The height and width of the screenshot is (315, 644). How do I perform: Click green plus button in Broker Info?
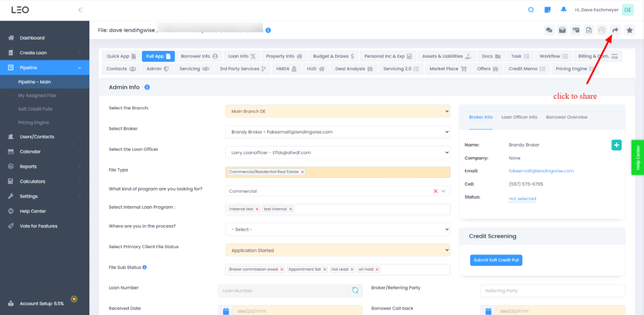pos(616,145)
